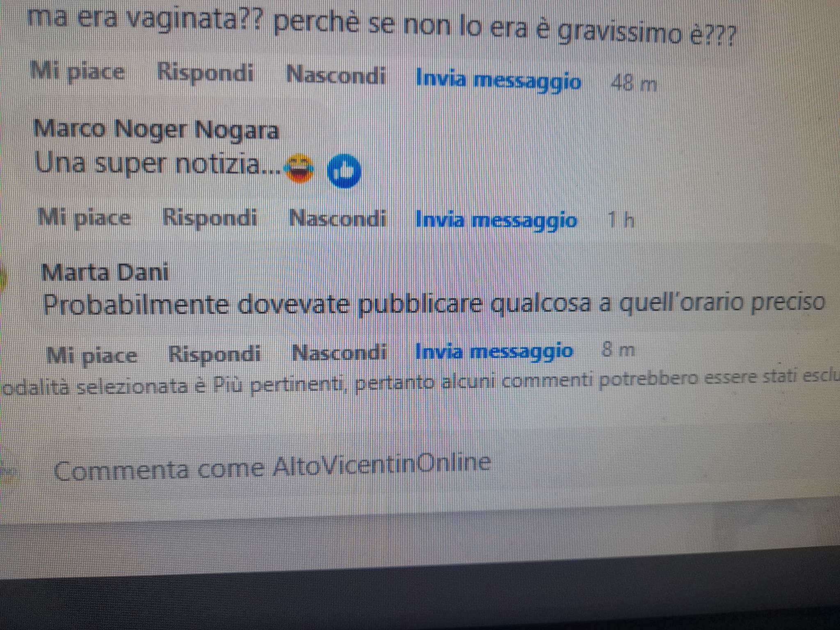Click the blue thumbs-up icon in Marco's comment
This screenshot has height=630, width=840.
coord(344,171)
